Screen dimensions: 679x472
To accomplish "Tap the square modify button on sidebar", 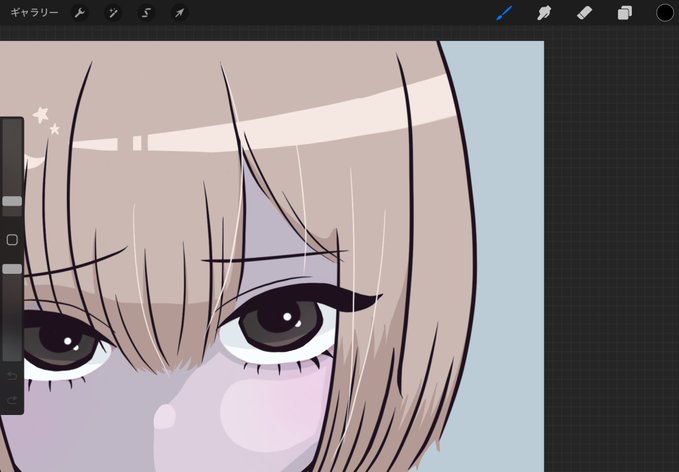I will pos(12,240).
